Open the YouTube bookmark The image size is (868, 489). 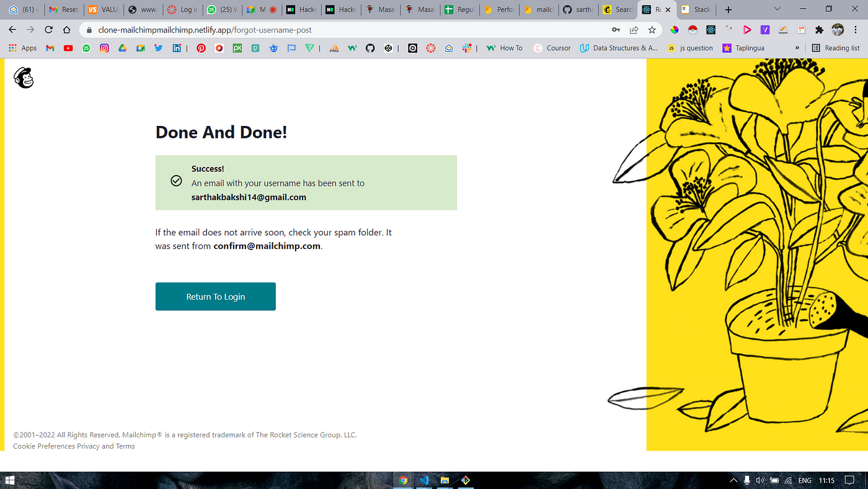tap(68, 48)
